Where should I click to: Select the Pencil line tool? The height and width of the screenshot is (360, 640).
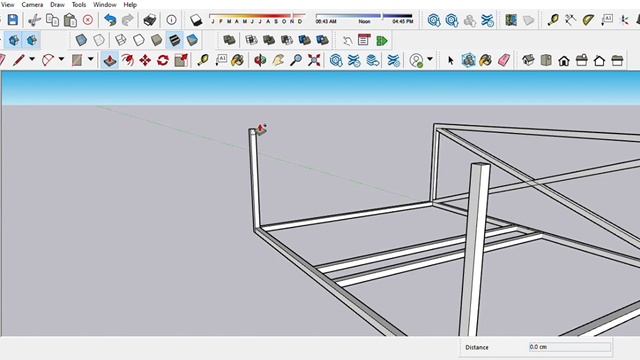[x=19, y=60]
